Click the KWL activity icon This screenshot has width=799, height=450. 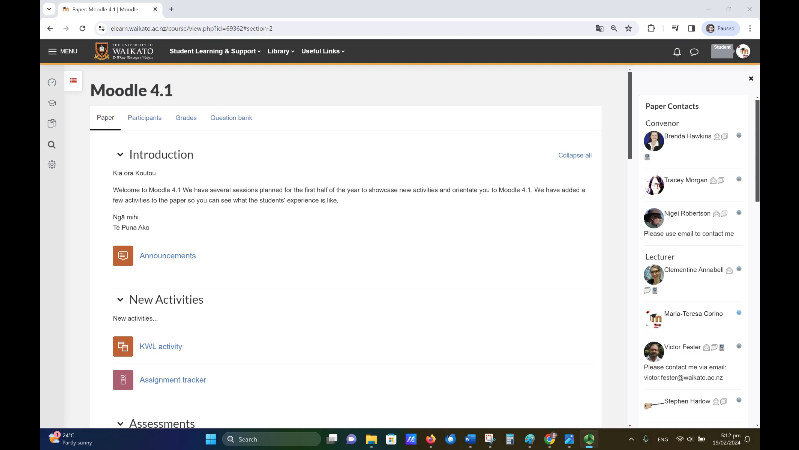pos(123,347)
